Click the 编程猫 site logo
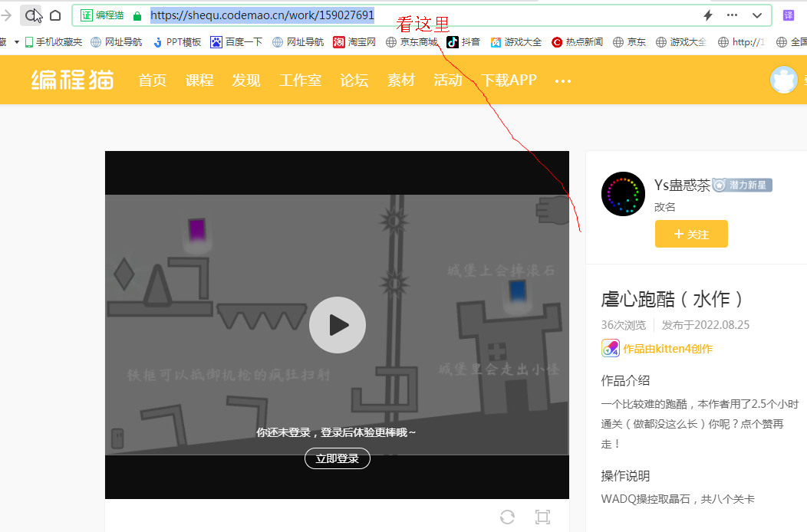Image resolution: width=807 pixels, height=532 pixels. 73,80
